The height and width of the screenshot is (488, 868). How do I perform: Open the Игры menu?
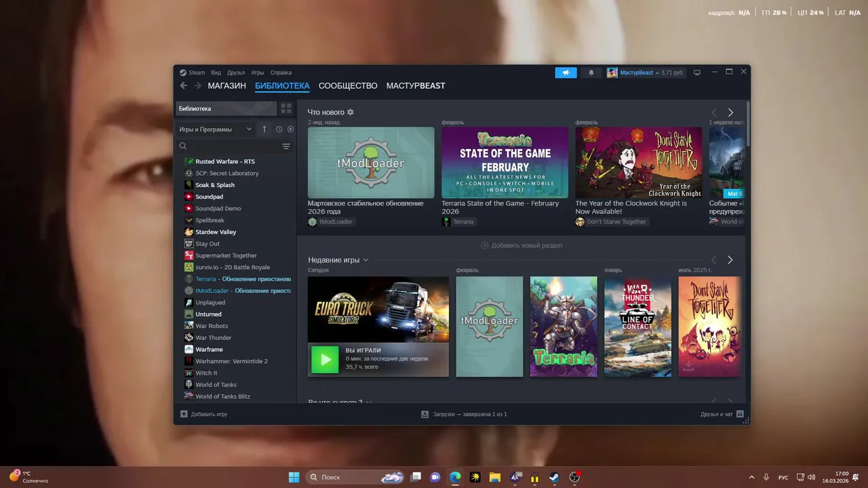coord(258,73)
